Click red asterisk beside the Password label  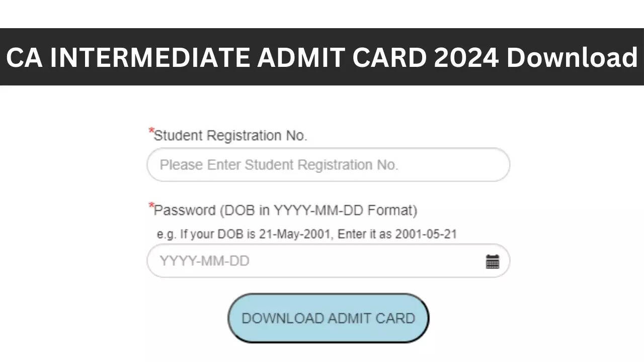coord(151,206)
